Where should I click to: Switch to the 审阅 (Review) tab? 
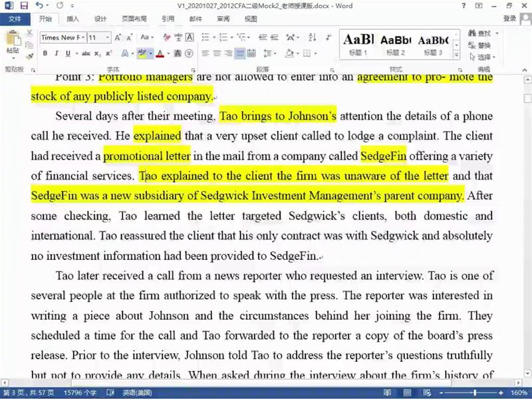(223, 19)
